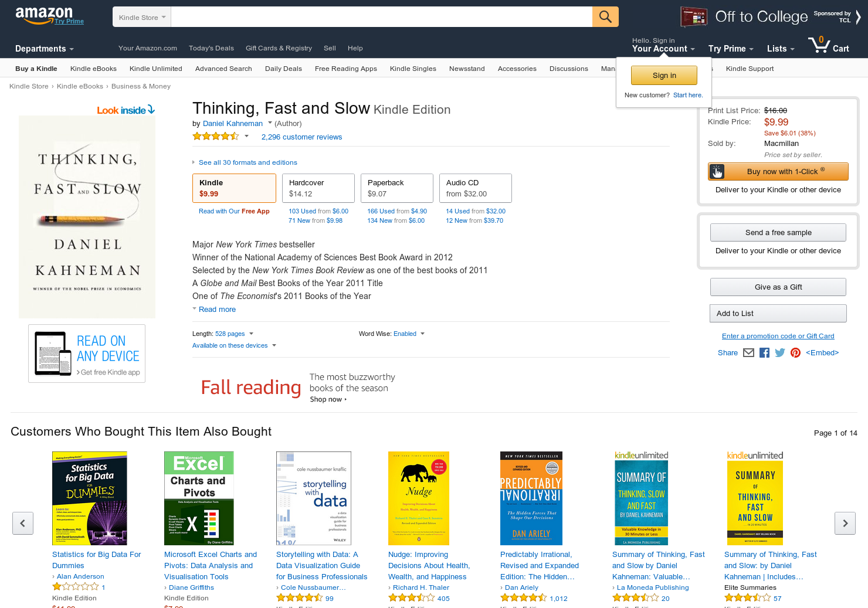
Task: Pin the book with the Pinterest icon
Action: click(795, 352)
